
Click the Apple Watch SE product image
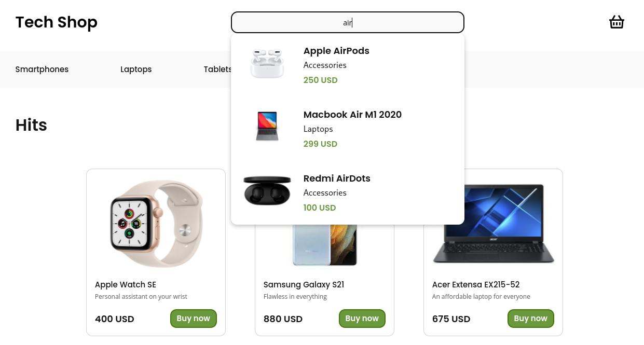[155, 223]
